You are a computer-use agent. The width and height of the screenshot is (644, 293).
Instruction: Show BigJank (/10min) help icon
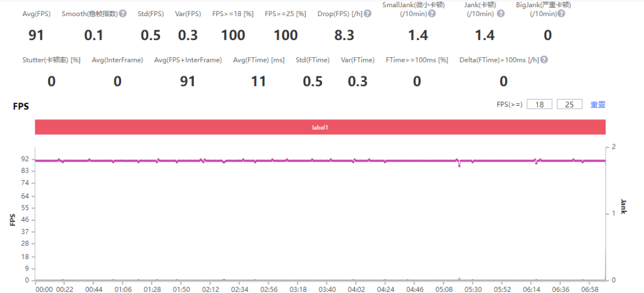pyautogui.click(x=561, y=14)
